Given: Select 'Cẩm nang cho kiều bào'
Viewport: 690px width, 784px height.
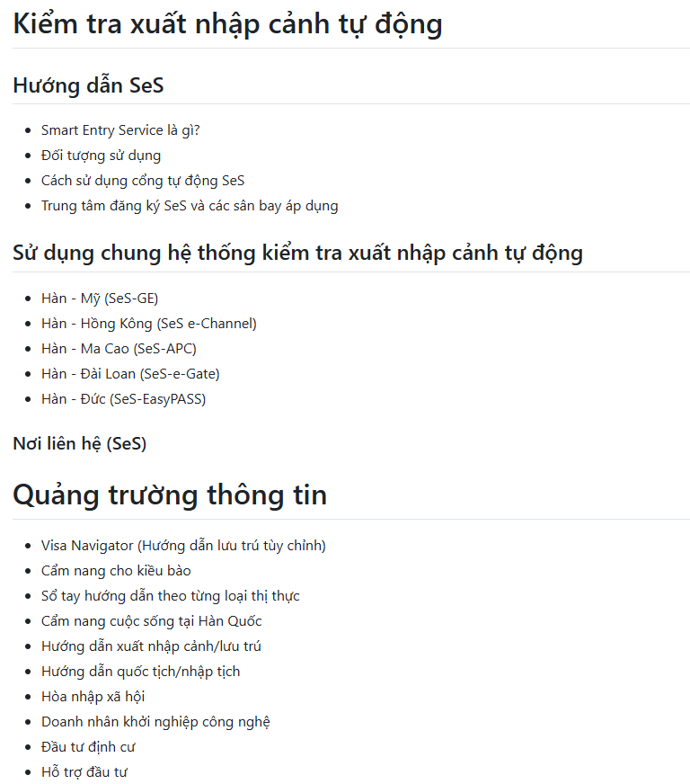Looking at the screenshot, I should point(116,571).
